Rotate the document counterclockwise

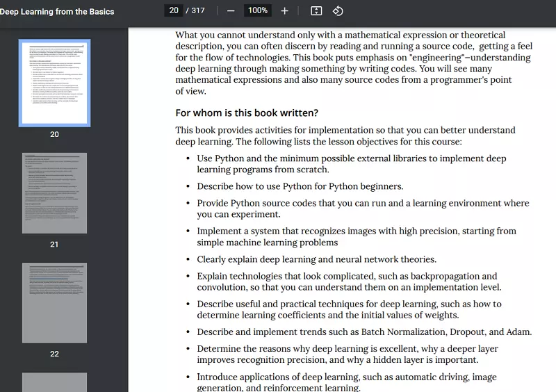pos(338,10)
